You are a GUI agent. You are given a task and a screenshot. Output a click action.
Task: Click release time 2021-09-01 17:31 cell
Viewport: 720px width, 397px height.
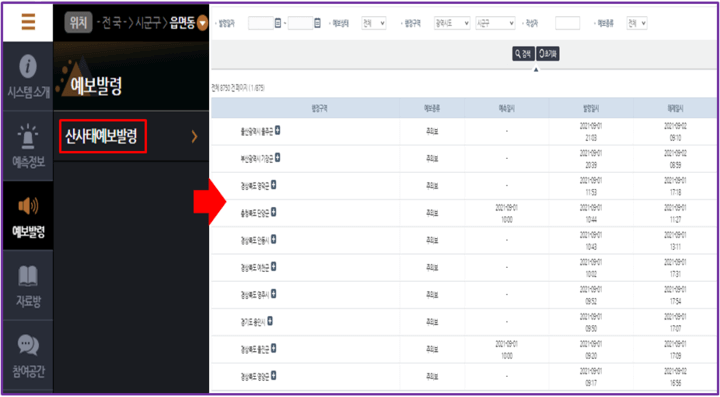[x=675, y=267]
